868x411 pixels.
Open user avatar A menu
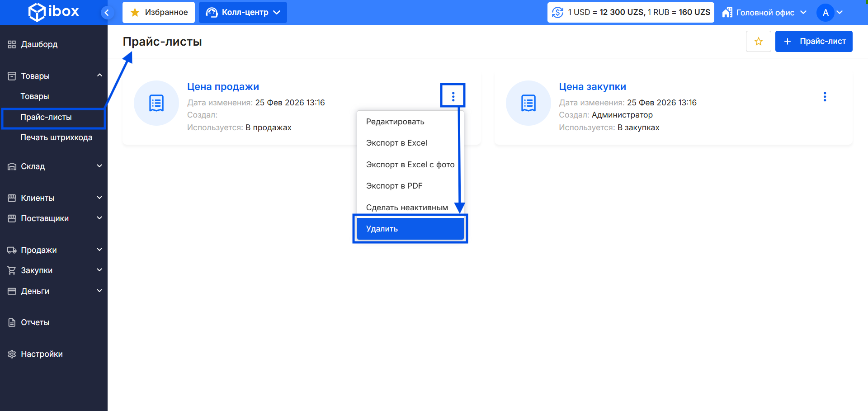830,13
